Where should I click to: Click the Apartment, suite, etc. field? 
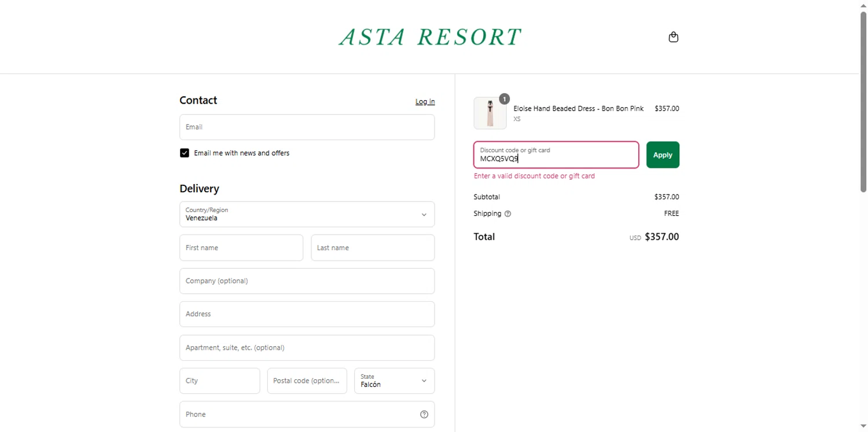[307, 347]
